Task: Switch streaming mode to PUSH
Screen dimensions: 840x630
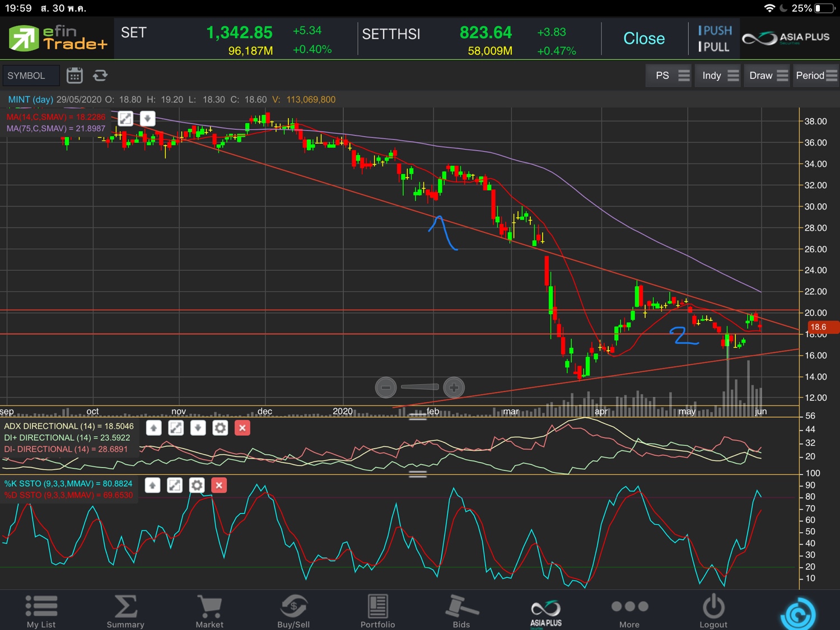Action: (715, 30)
